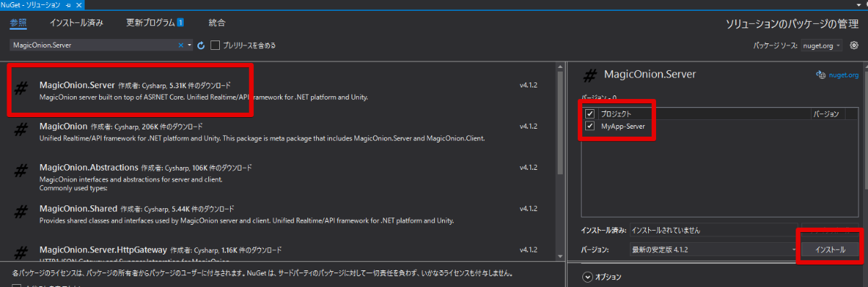Click the インストール button
The width and height of the screenshot is (868, 287).
[x=830, y=249]
